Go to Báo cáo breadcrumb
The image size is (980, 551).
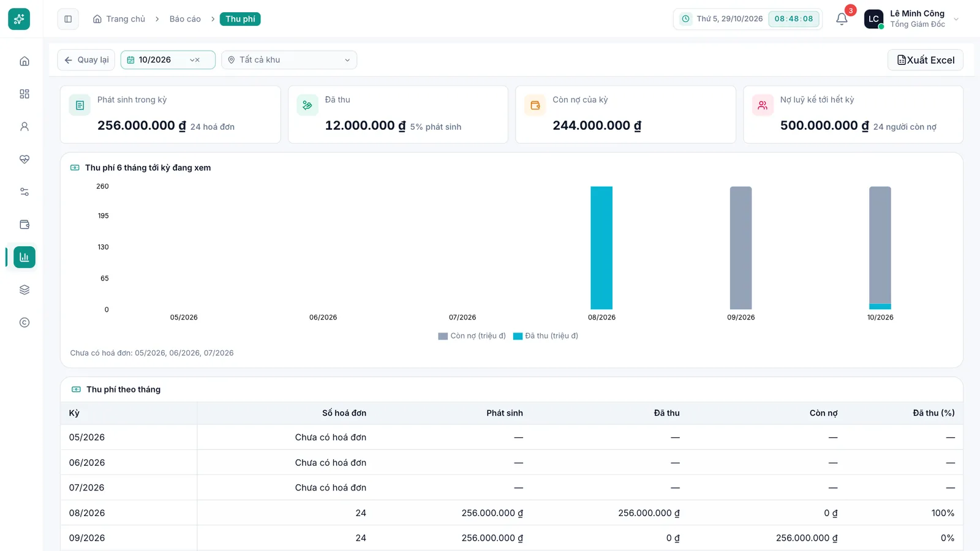coord(185,19)
